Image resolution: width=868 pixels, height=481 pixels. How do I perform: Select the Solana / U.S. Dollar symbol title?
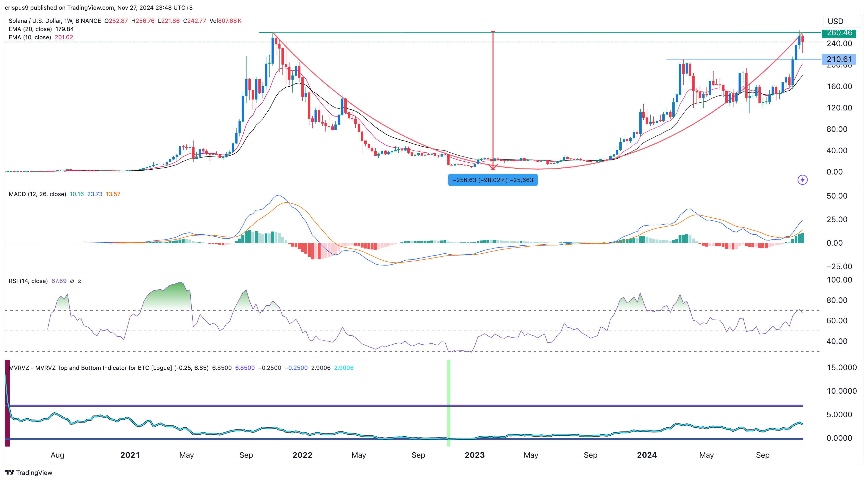pos(55,21)
